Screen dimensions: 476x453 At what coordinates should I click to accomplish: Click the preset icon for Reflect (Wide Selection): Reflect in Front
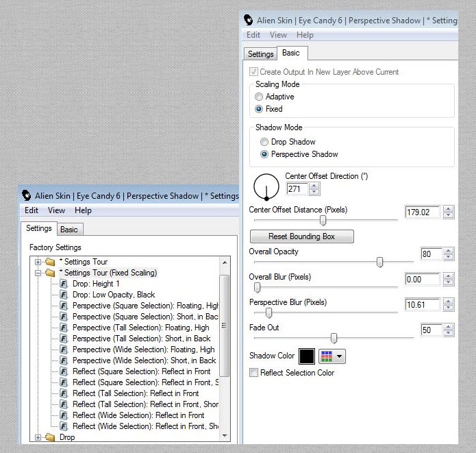pyautogui.click(x=64, y=415)
